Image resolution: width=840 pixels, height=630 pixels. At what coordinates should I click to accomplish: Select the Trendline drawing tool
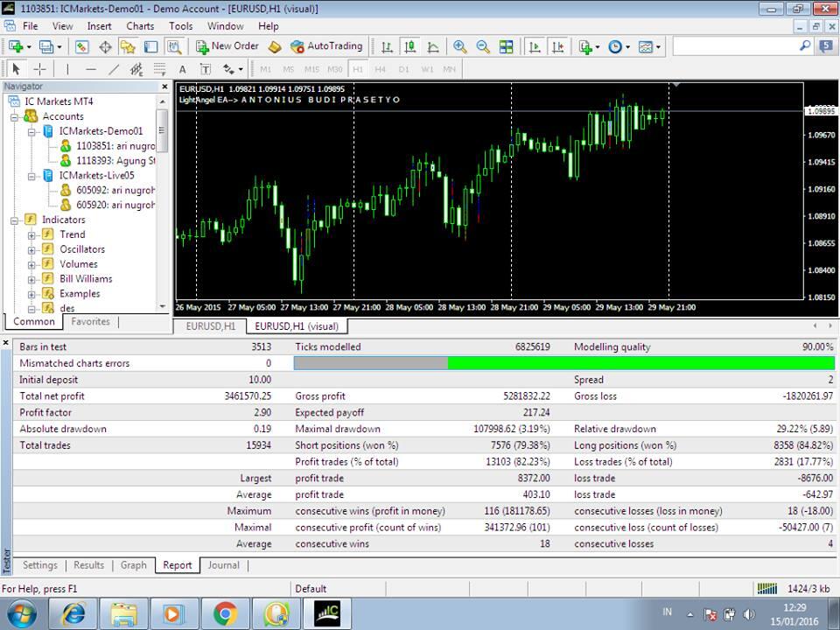point(114,69)
